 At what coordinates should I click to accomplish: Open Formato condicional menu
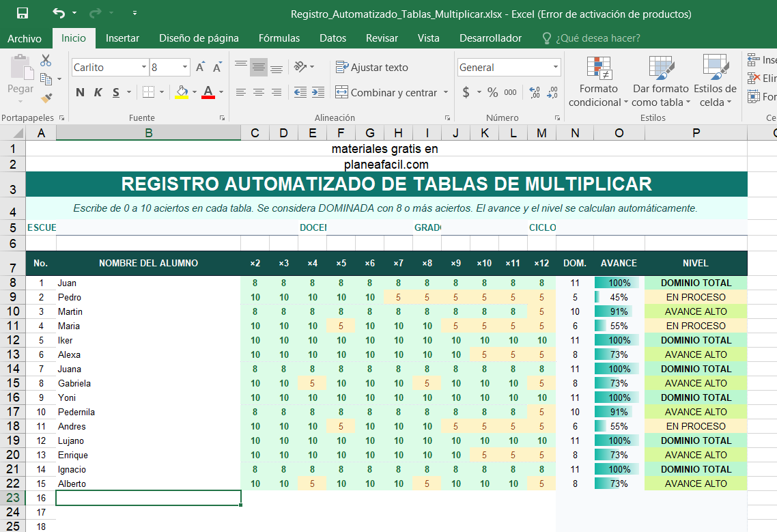click(599, 81)
